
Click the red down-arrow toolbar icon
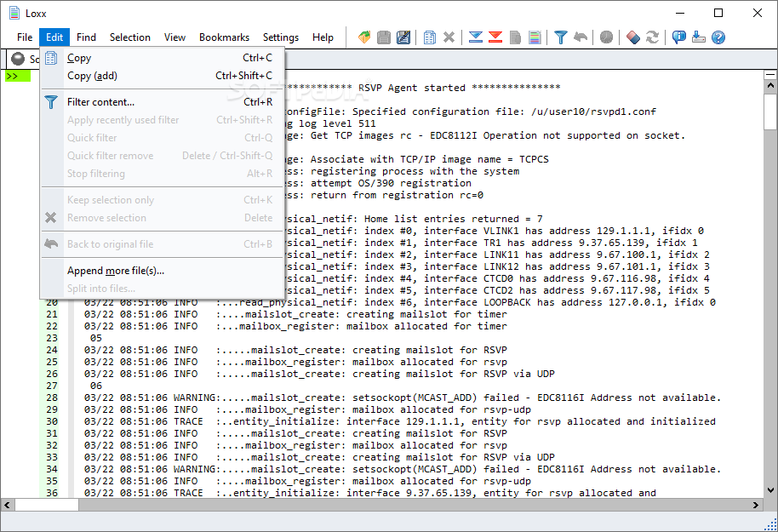tap(495, 37)
